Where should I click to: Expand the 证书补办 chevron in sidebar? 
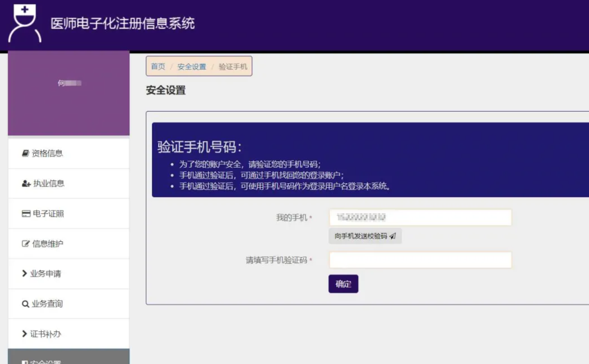pos(25,334)
